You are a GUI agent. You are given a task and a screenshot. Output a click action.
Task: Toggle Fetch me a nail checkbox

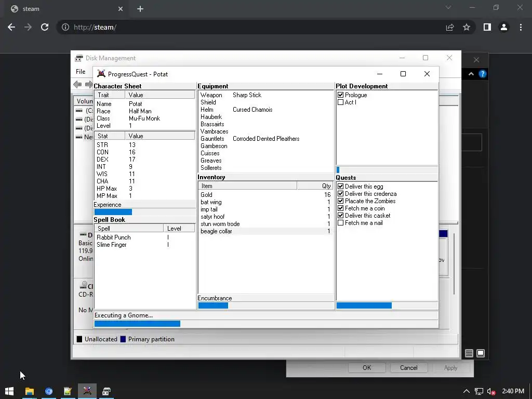[341, 223]
